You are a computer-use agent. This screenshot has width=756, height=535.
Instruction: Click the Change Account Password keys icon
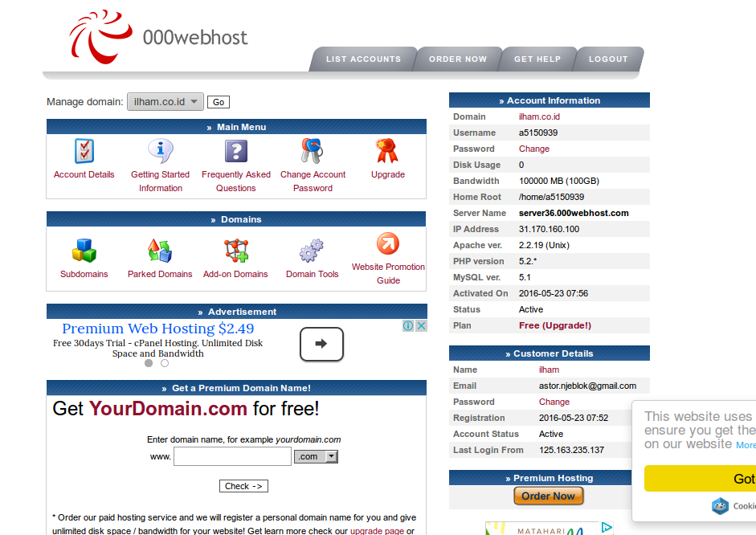(x=313, y=151)
